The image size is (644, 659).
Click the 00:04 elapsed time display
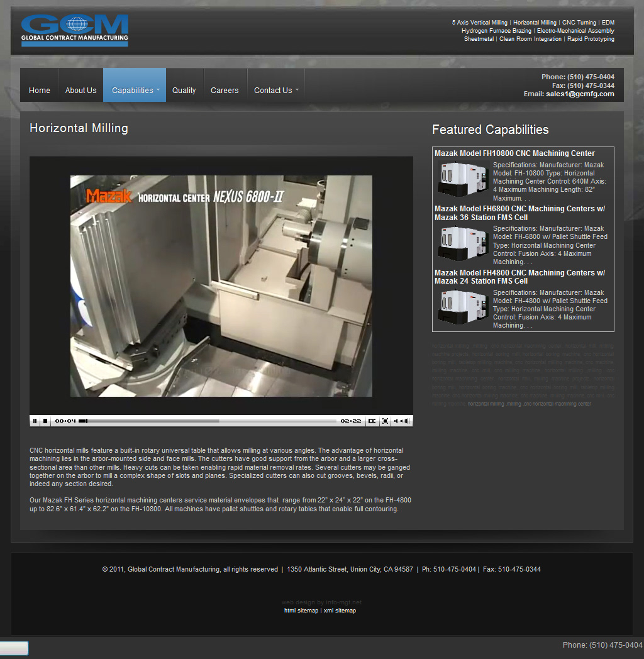(65, 421)
